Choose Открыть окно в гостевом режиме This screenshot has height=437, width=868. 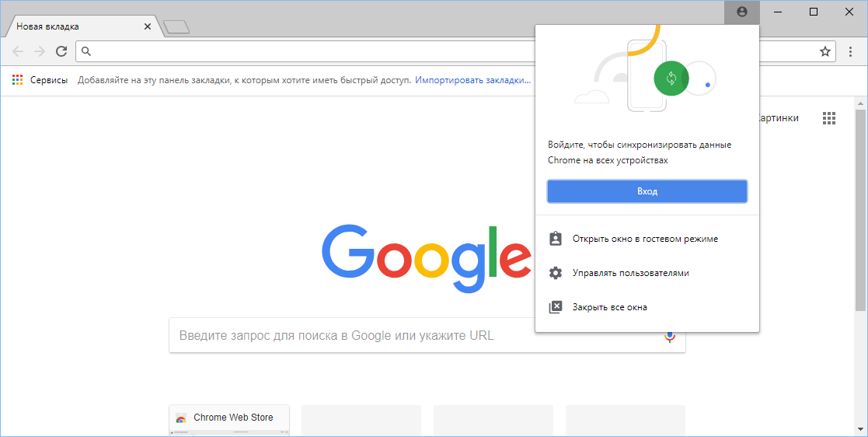tap(647, 239)
